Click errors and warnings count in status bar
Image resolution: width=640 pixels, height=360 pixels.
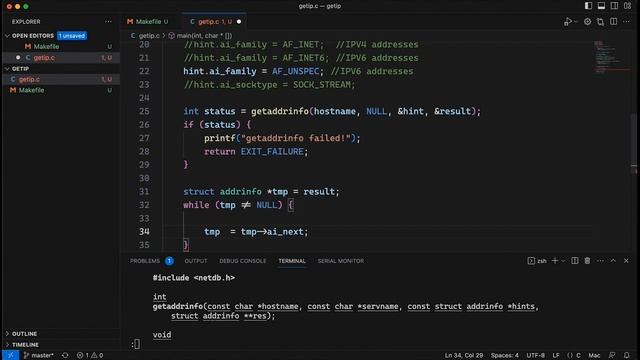point(90,356)
